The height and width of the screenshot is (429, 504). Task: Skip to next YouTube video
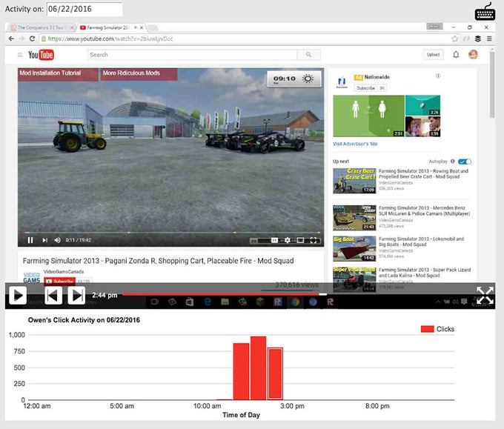tap(44, 240)
